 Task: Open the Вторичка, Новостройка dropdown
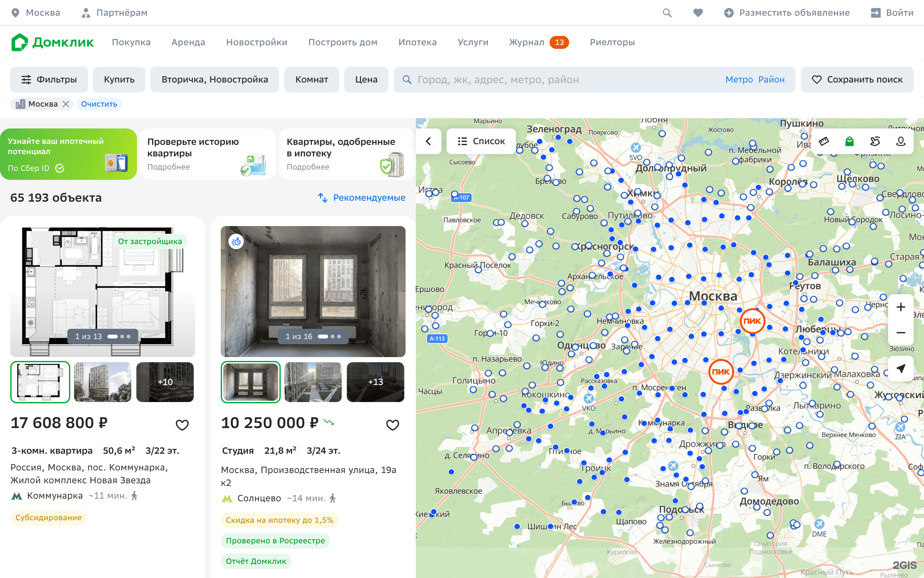[x=215, y=80]
